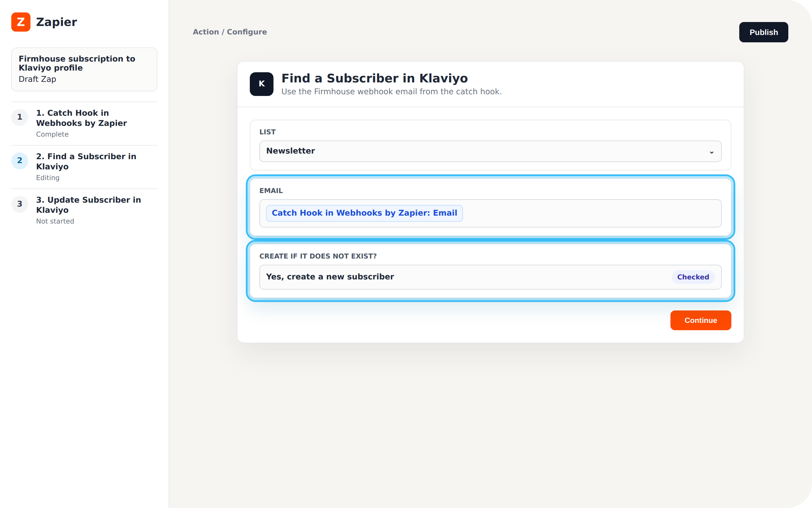The width and height of the screenshot is (812, 508).
Task: Select step 1 number badge
Action: (20, 117)
